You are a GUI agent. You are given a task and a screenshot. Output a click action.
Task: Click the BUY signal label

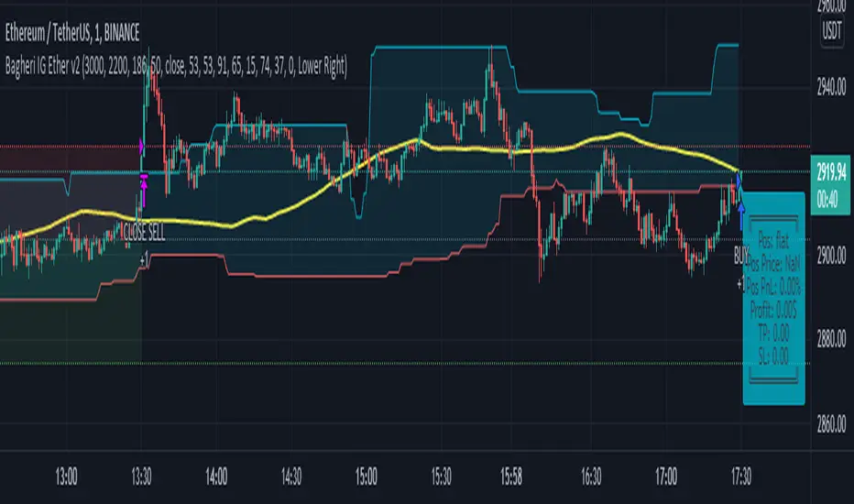[741, 256]
